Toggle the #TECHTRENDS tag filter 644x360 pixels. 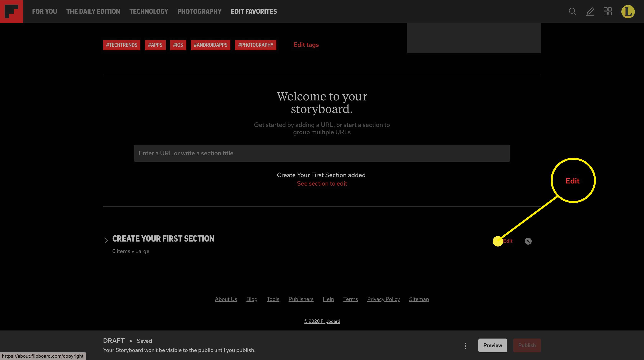(x=122, y=45)
